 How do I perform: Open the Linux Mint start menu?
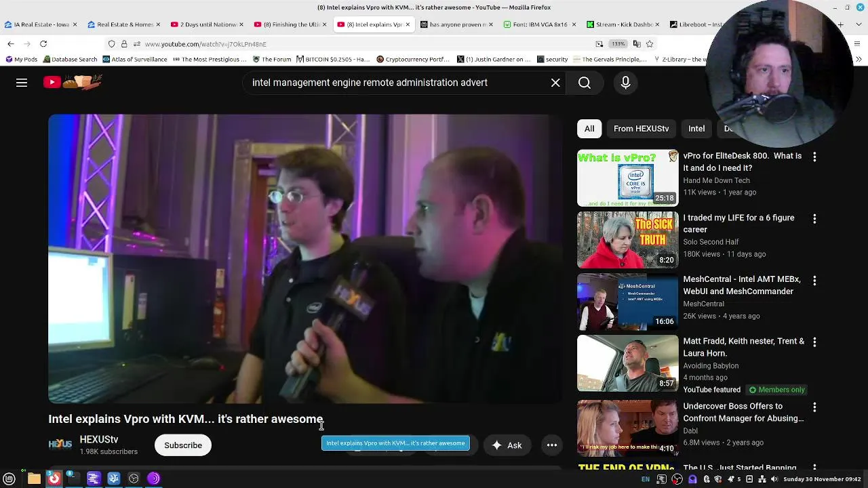tap(9, 479)
